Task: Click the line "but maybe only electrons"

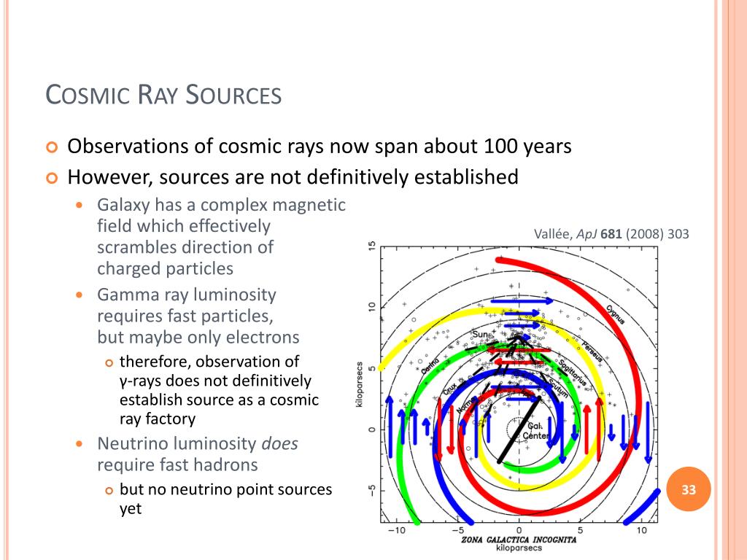Action: pyautogui.click(x=198, y=337)
